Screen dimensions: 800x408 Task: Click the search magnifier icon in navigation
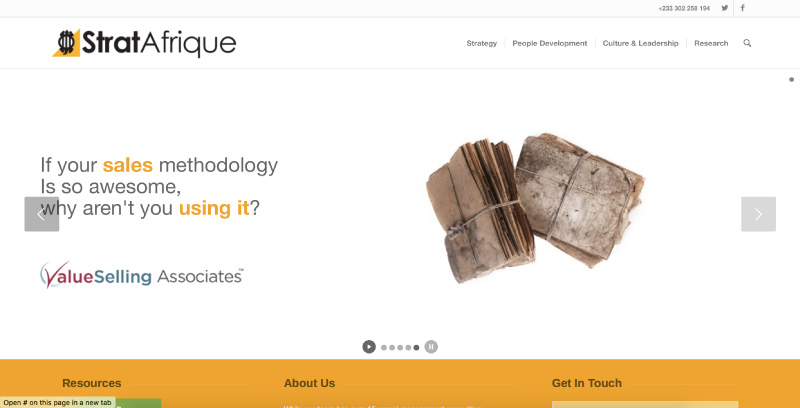pos(747,43)
